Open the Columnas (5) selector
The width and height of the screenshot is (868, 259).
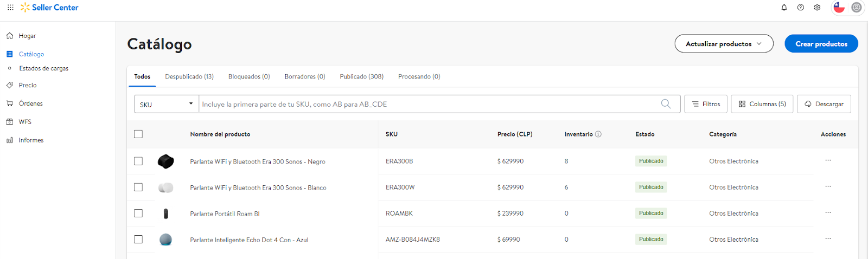[762, 104]
